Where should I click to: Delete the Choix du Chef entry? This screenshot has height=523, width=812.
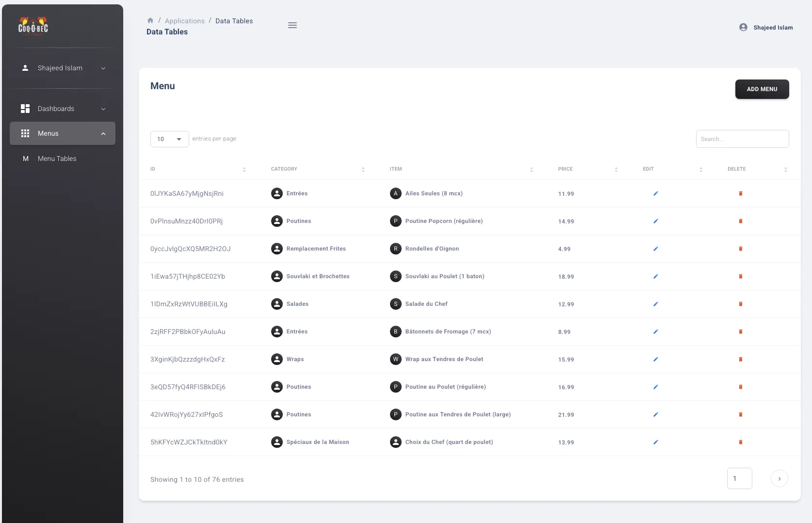pyautogui.click(x=740, y=442)
